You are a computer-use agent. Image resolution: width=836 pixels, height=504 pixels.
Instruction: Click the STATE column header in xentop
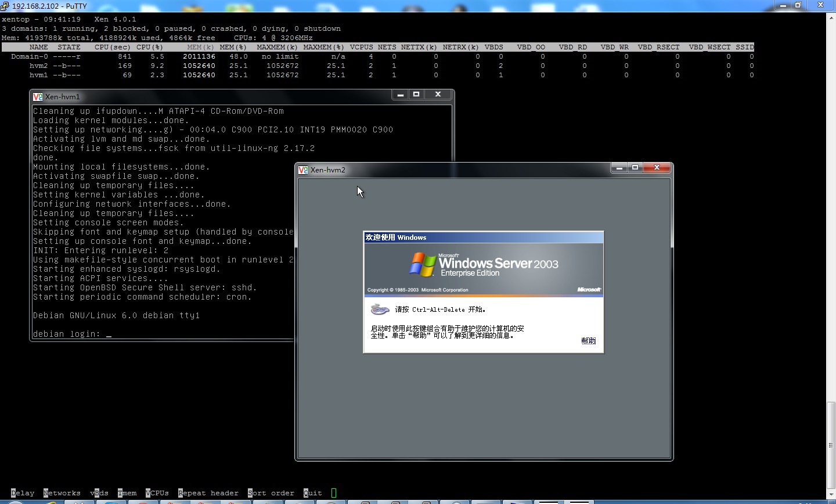[69, 47]
